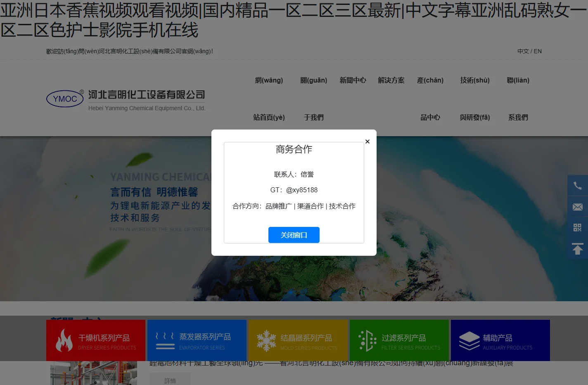Screen dimensions: 588x385
Task: Click the 蒸发器系列产品 text label
Action: coord(205,337)
